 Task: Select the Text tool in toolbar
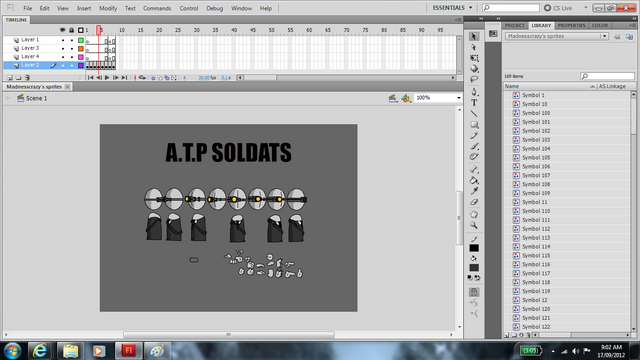coord(474,103)
